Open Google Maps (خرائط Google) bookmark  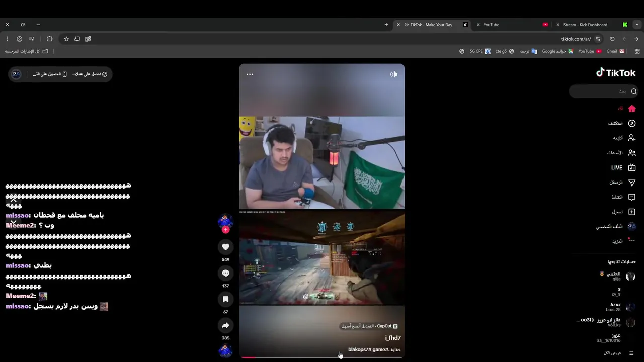pos(557,51)
